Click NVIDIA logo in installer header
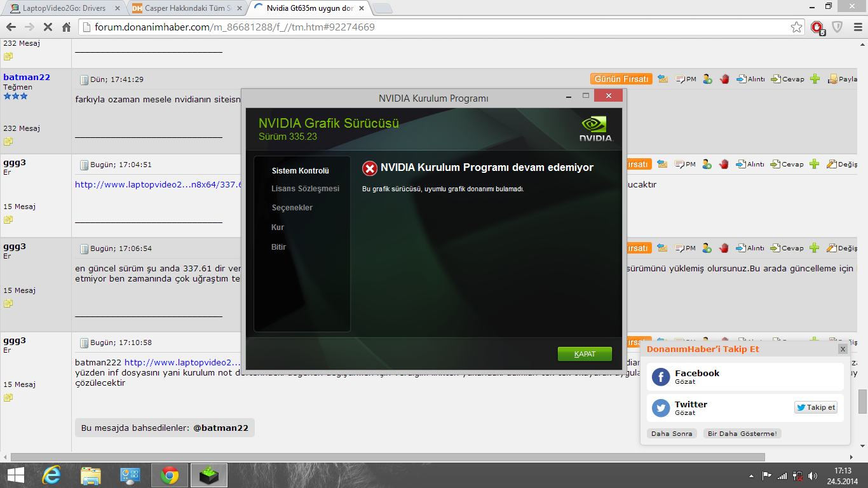The image size is (868, 488). [x=595, y=128]
